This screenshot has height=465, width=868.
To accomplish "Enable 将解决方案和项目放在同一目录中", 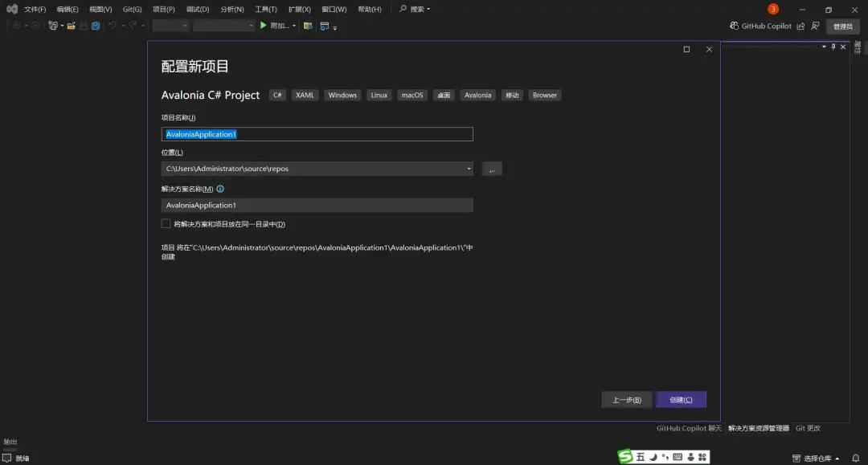I will (x=166, y=223).
